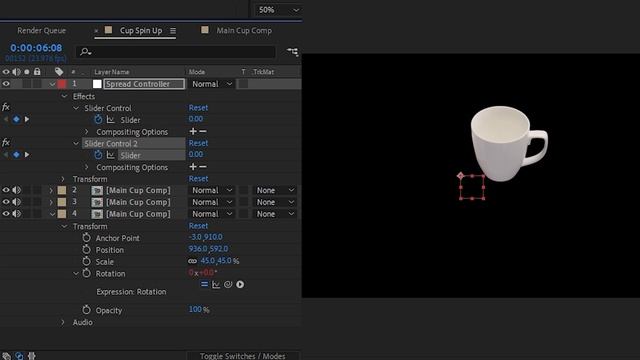
Task: Open Spread Controller blending mode dropdown
Action: click(x=212, y=84)
